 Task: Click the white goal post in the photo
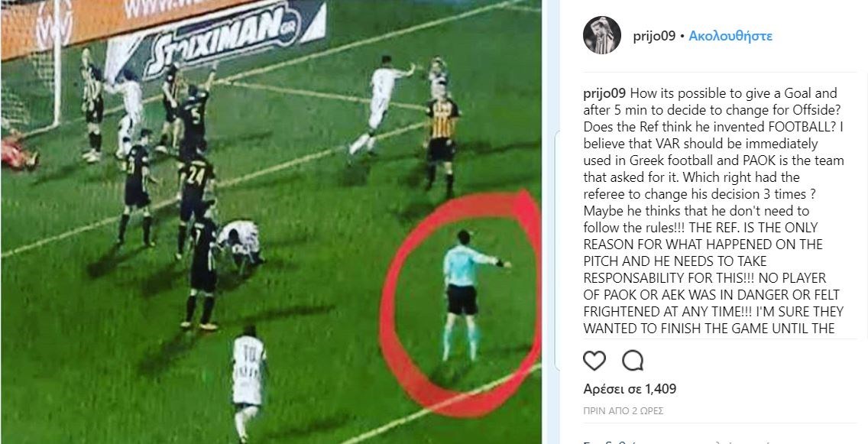pos(57,62)
